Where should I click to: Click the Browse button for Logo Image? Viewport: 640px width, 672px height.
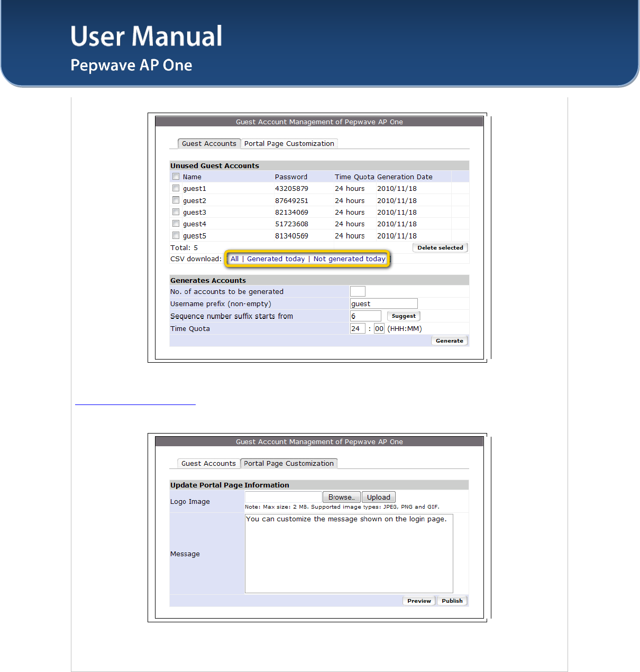pyautogui.click(x=341, y=497)
